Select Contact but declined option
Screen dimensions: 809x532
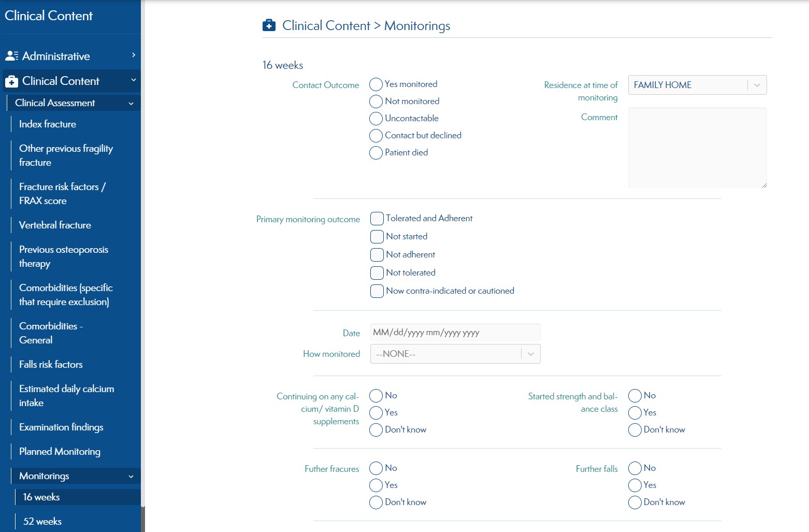[376, 136]
